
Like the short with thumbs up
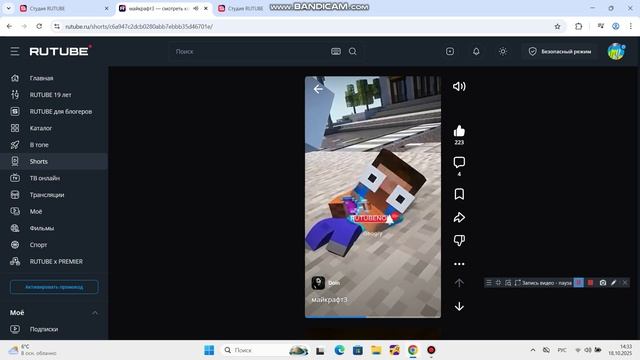(459, 131)
